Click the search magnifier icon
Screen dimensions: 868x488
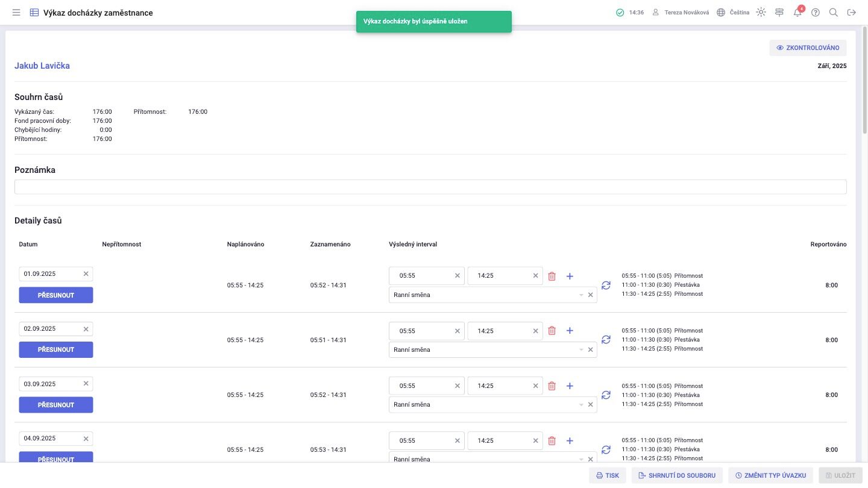(x=834, y=12)
